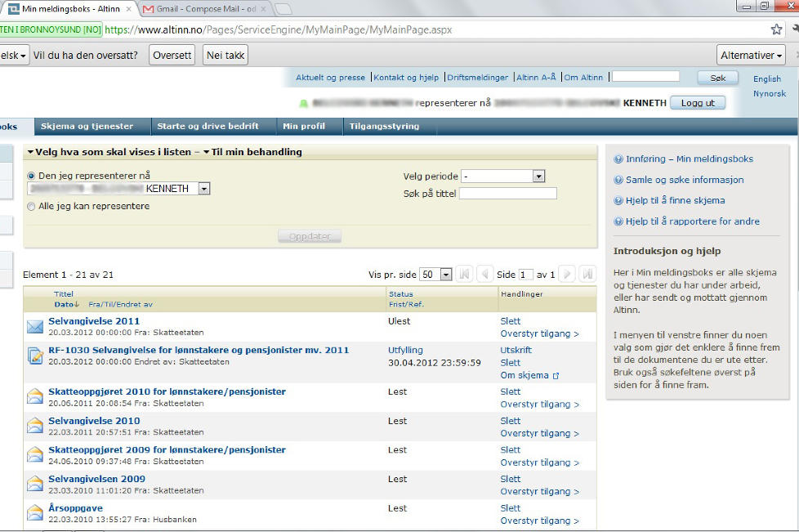Click open-envelope icon for Skatteoppgjøret 2009
The image size is (799, 532).
[x=35, y=454]
